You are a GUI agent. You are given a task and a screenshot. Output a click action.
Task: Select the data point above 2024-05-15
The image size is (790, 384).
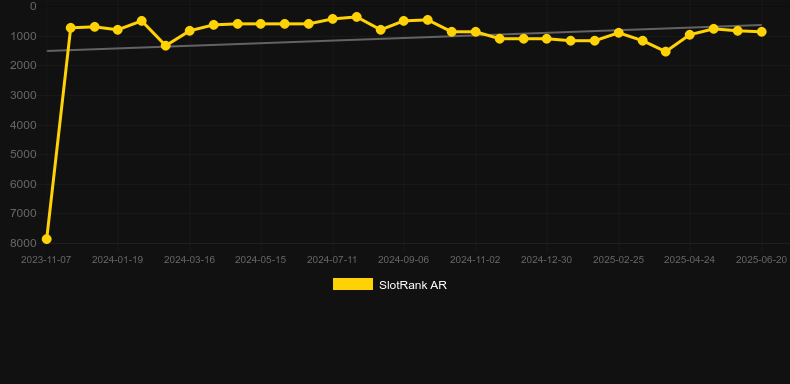coord(260,24)
